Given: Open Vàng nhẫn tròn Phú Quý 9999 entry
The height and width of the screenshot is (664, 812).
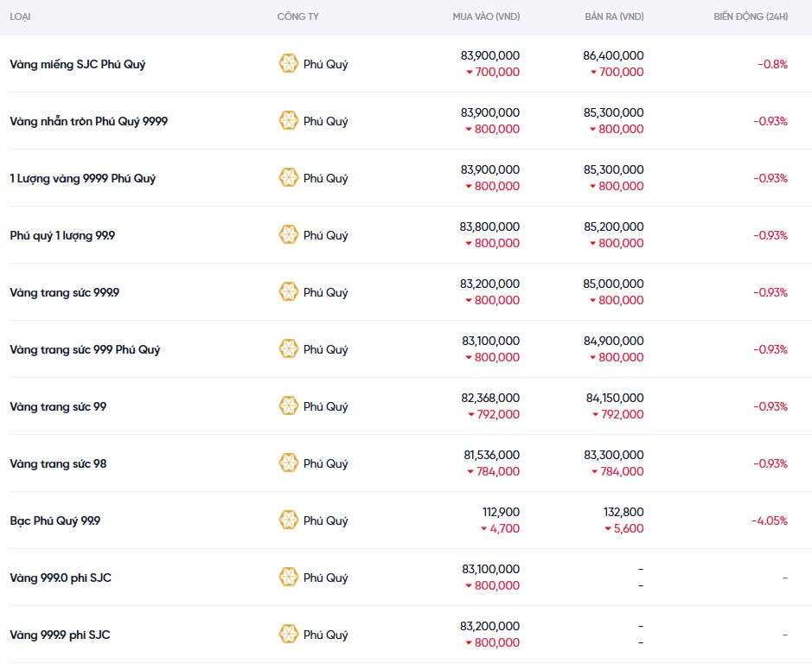Looking at the screenshot, I should (x=89, y=121).
